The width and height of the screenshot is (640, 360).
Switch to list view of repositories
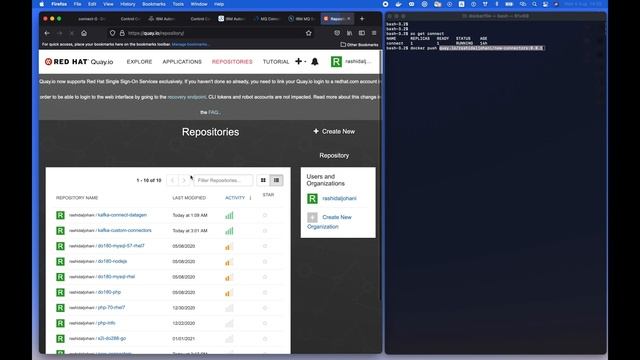(276, 180)
